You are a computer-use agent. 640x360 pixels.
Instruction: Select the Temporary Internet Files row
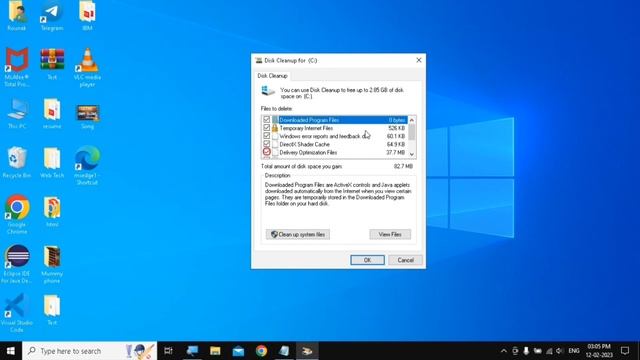[335, 128]
